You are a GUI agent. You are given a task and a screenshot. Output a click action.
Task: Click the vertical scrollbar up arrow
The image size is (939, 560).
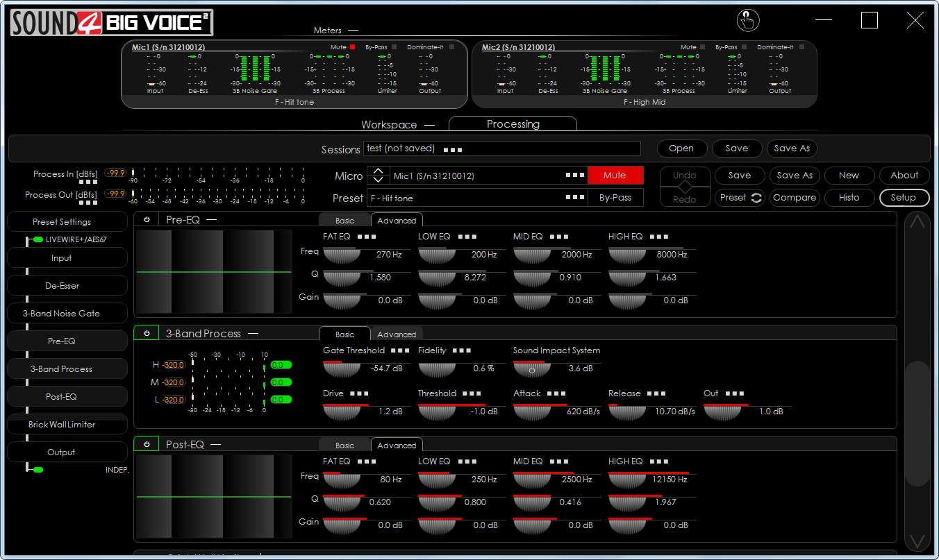(917, 222)
